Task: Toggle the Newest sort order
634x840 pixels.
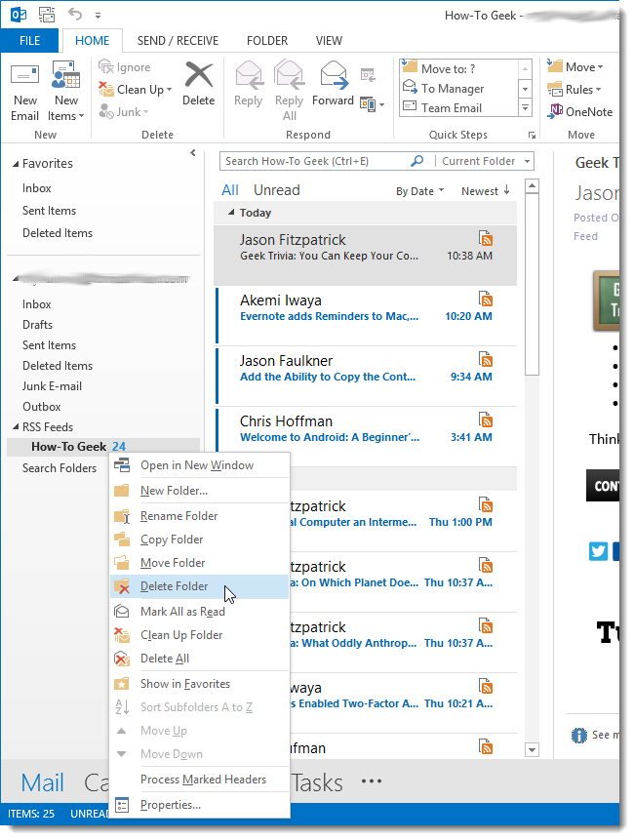Action: (486, 190)
